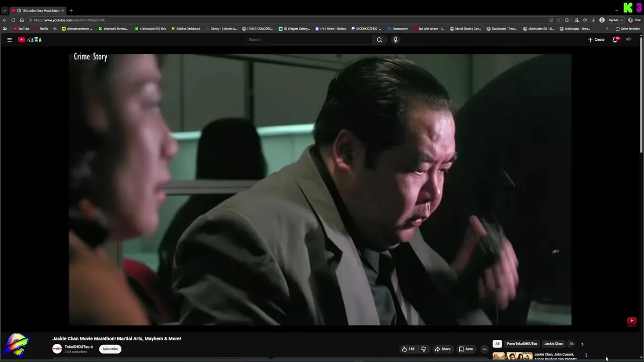Open the YouTube bookmark

pos(21,29)
